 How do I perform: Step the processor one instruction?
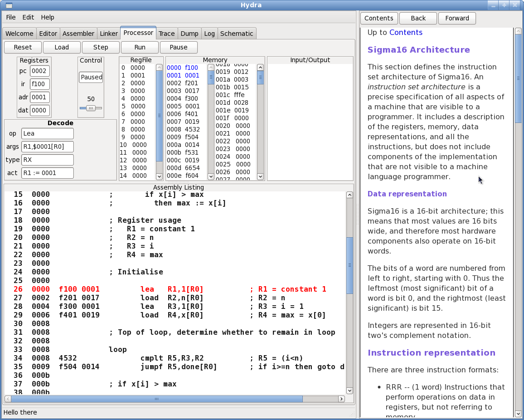(101, 47)
